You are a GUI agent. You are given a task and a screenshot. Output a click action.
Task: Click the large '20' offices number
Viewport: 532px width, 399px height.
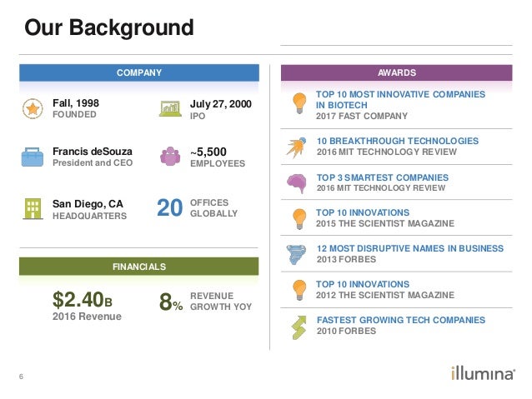(169, 207)
